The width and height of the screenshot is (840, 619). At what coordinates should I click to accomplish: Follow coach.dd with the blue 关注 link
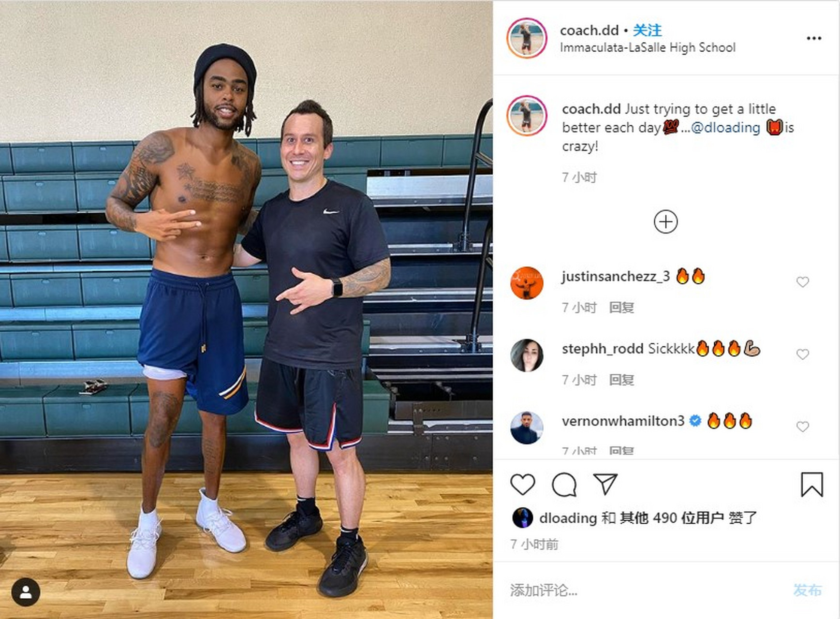click(x=647, y=30)
